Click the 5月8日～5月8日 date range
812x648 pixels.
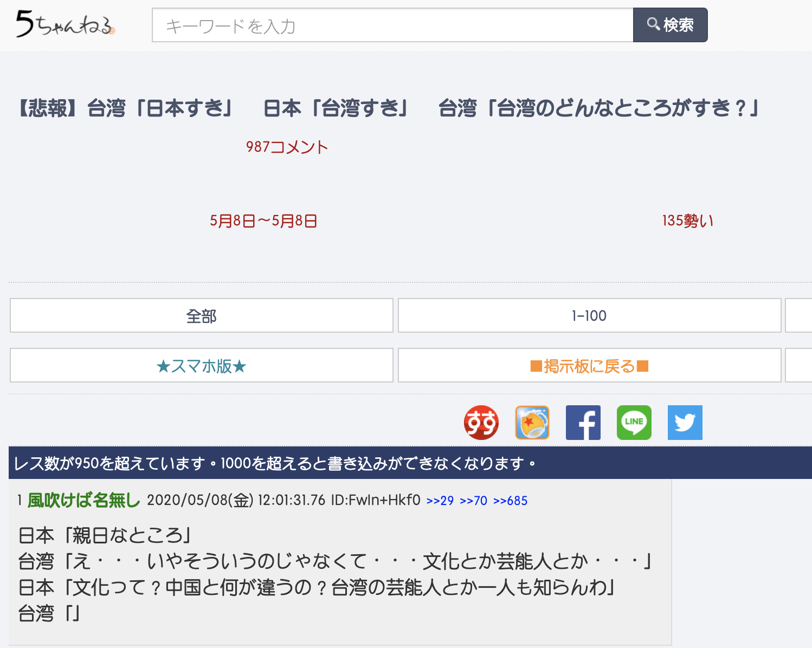click(263, 221)
